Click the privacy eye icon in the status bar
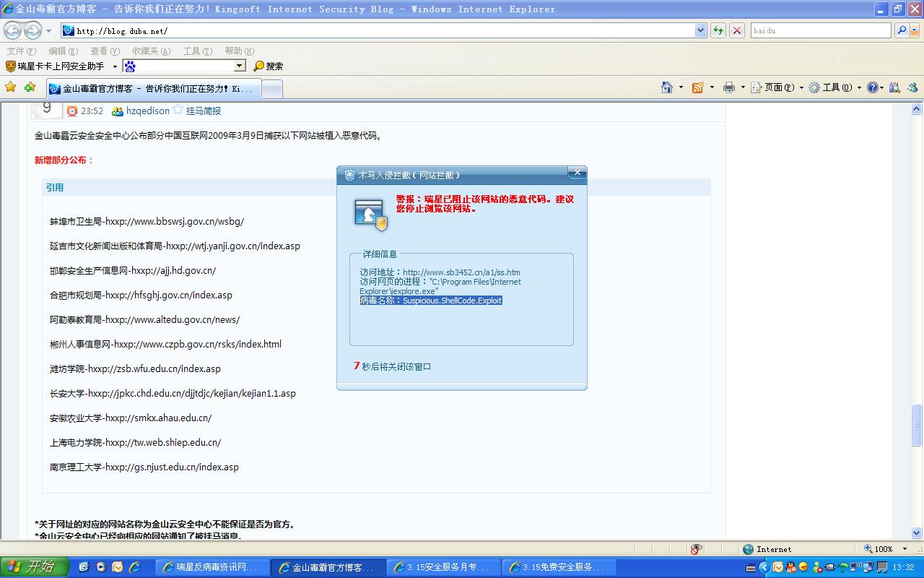Viewport: 924px width, 578px height. point(696,549)
